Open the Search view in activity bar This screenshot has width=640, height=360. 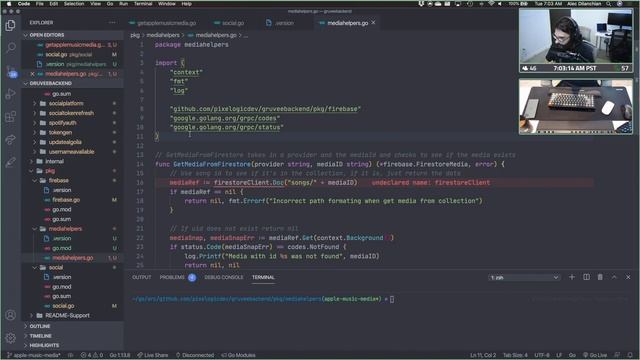coord(11,48)
